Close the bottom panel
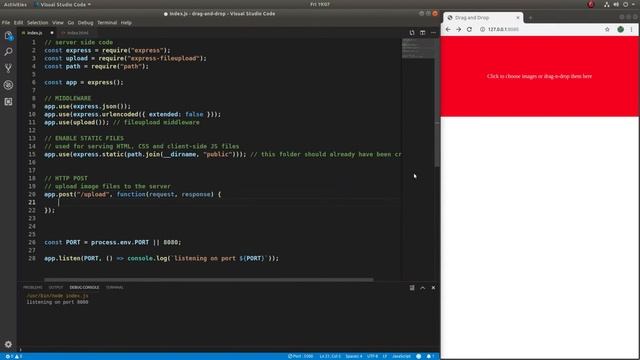The width and height of the screenshot is (640, 360). click(433, 288)
